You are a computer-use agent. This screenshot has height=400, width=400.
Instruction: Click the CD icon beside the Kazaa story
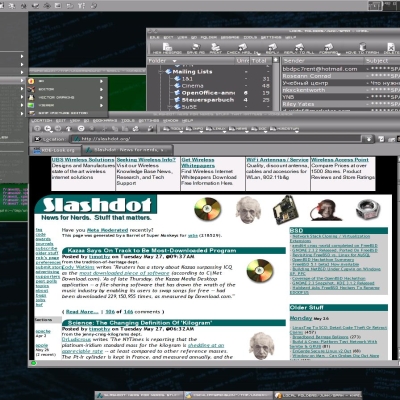260,271
